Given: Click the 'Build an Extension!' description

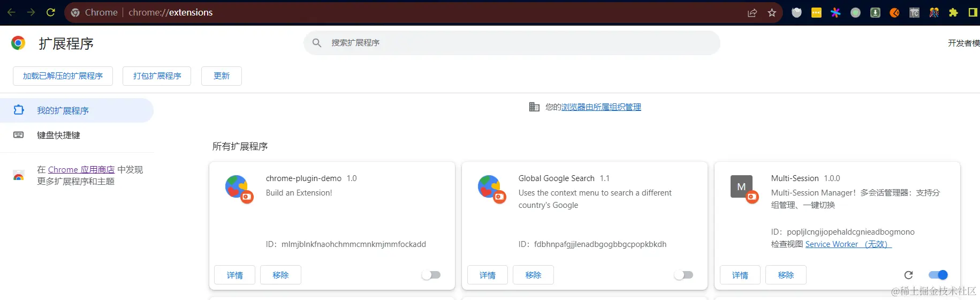Looking at the screenshot, I should 299,193.
